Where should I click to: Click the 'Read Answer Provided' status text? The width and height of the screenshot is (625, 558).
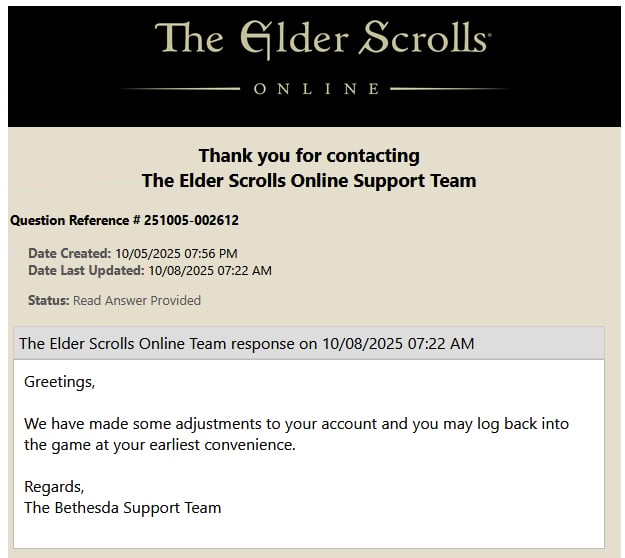tap(137, 300)
